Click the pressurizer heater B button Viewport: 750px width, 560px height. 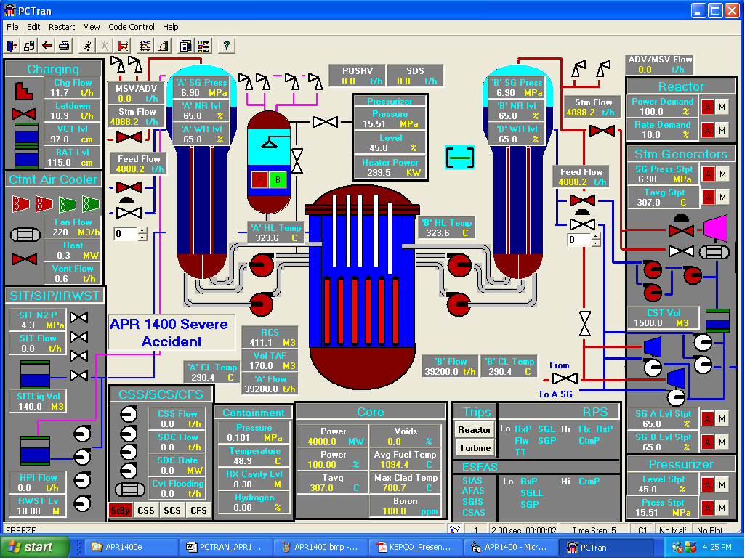click(278, 180)
